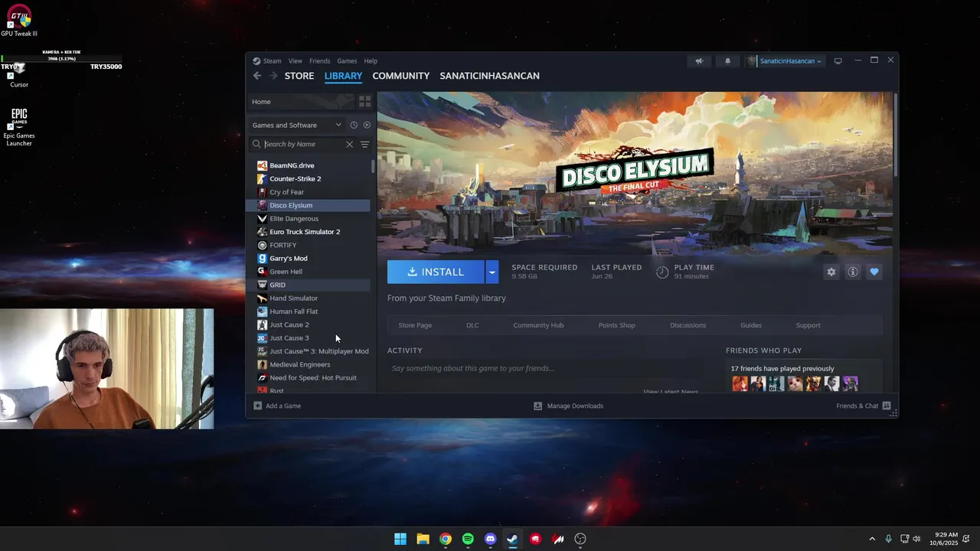Open Friends & Chat panel
The height and width of the screenshot is (551, 980).
[864, 406]
